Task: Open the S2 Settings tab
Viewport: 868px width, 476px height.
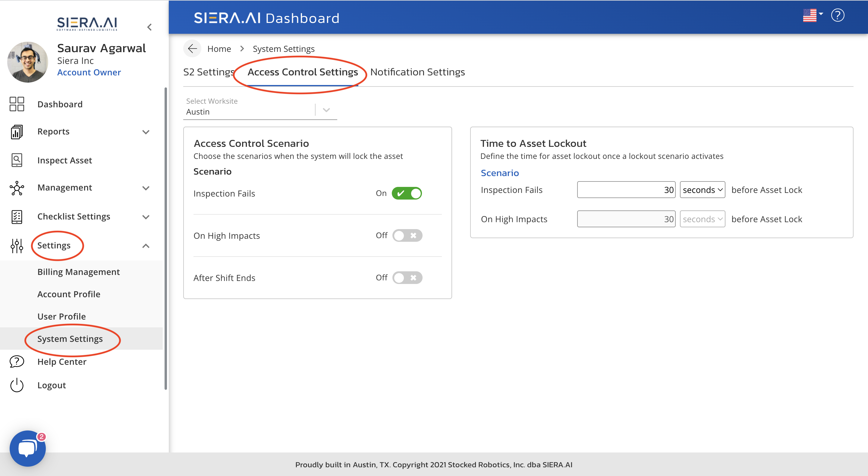Action: [208, 72]
